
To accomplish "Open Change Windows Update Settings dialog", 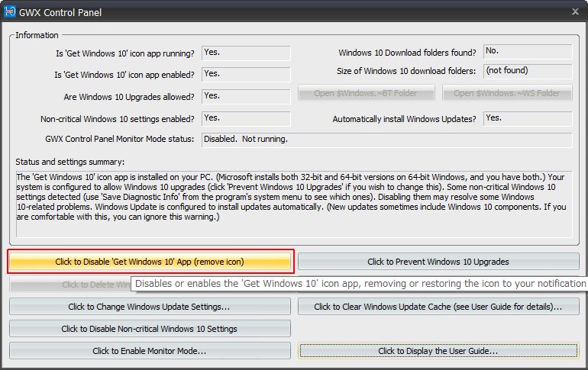I will pos(150,307).
